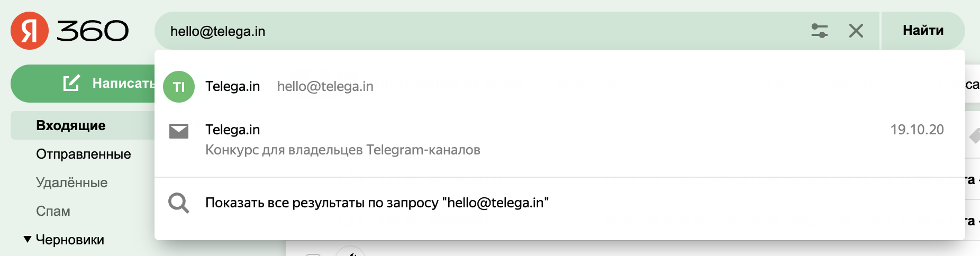The width and height of the screenshot is (980, 256).
Task: Focus the search field with hello@telega.in
Action: click(x=482, y=31)
